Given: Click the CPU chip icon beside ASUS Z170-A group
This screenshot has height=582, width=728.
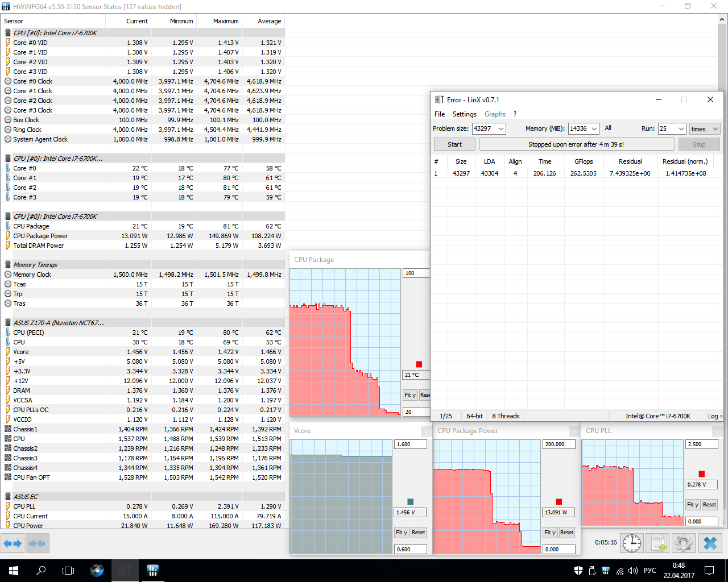Looking at the screenshot, I should pos(8,323).
